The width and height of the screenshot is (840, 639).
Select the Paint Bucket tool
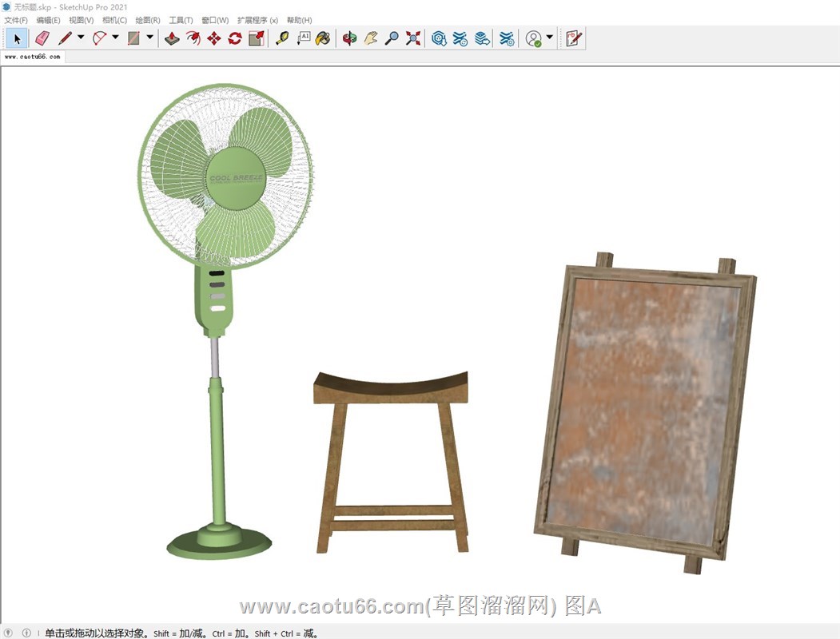(x=323, y=38)
